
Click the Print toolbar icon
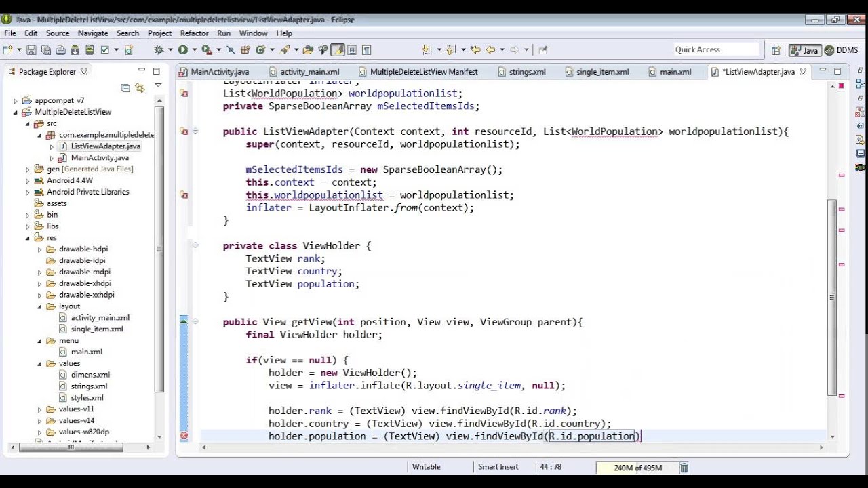click(x=60, y=49)
